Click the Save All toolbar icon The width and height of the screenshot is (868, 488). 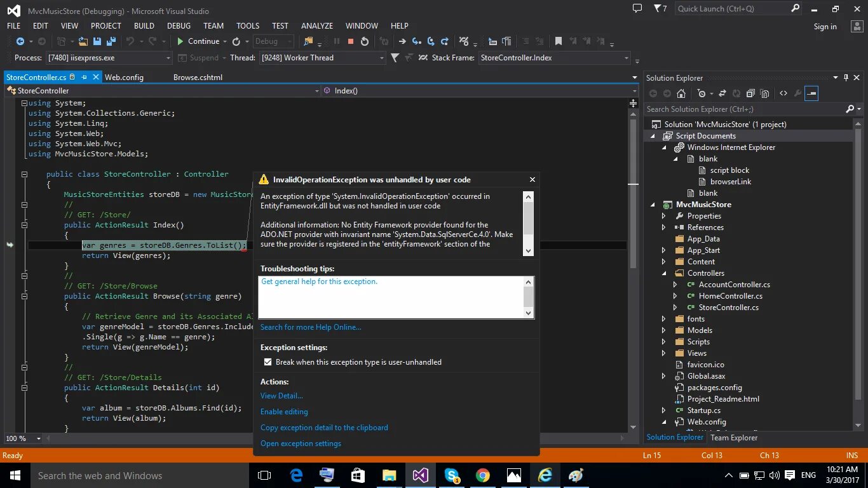(x=111, y=41)
